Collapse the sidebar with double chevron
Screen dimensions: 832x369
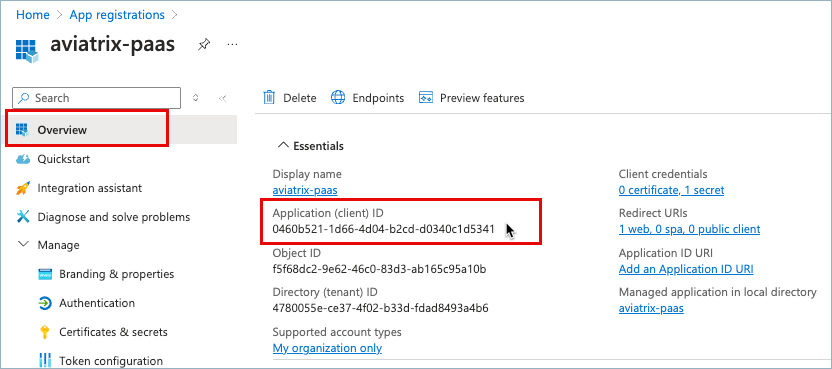pos(222,98)
